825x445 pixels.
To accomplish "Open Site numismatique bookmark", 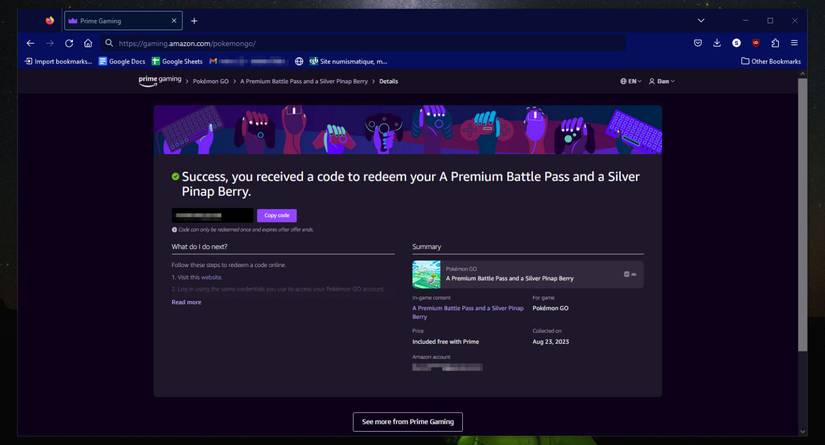I will click(348, 62).
